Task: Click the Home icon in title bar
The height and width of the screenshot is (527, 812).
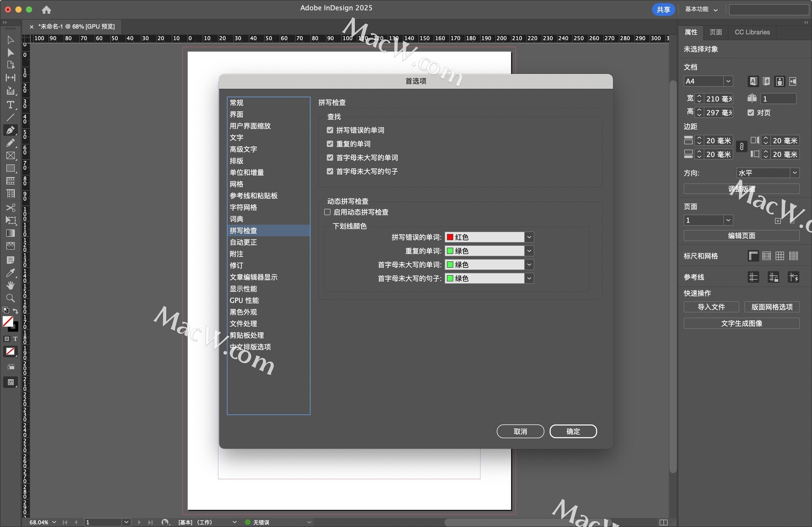Action: (46, 9)
